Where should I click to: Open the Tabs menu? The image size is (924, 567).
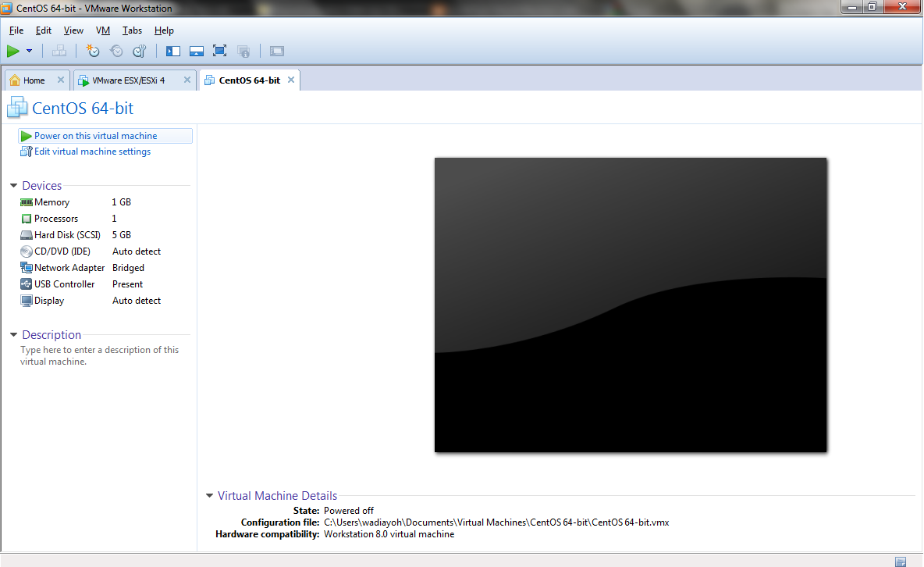[132, 30]
